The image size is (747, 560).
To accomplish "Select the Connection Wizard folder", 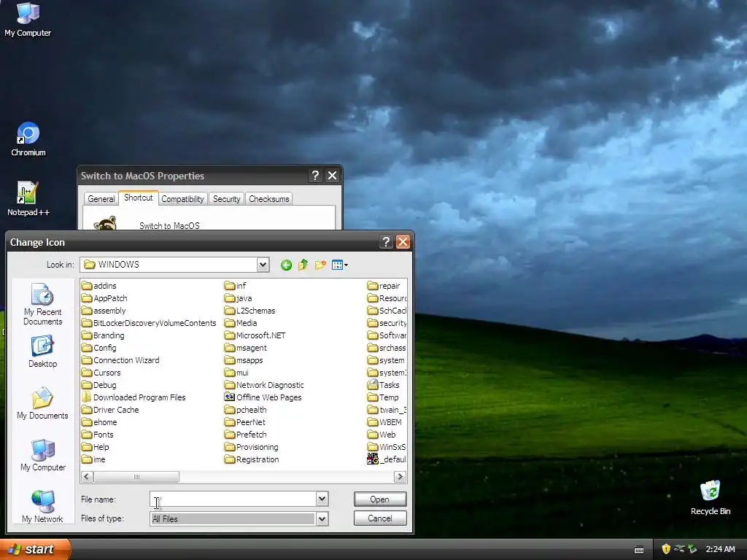I will [x=120, y=360].
